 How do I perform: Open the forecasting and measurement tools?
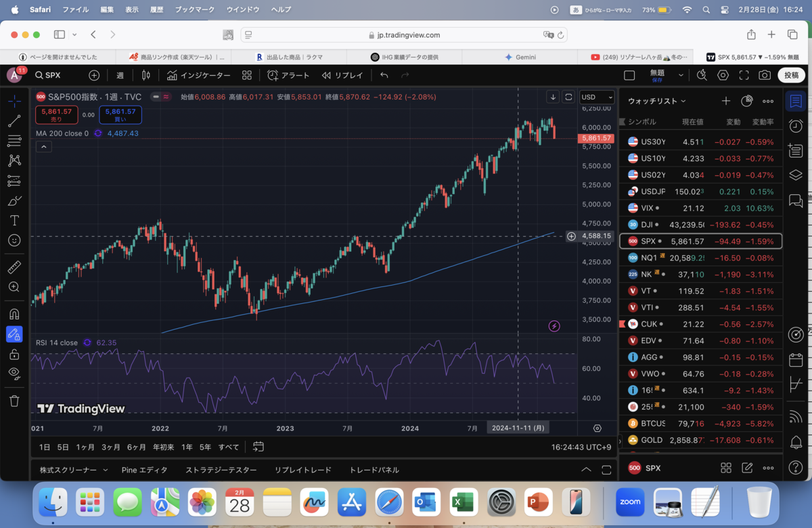(x=14, y=181)
